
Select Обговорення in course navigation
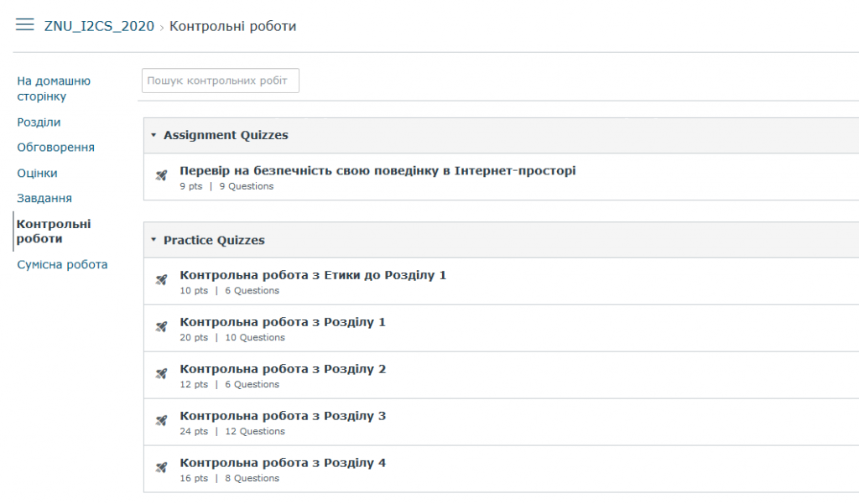coord(55,148)
